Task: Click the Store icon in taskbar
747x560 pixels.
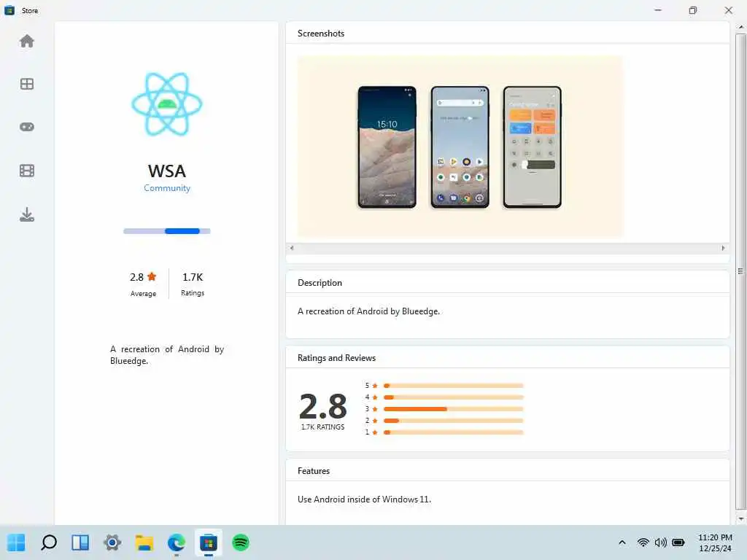Action: coord(208,542)
